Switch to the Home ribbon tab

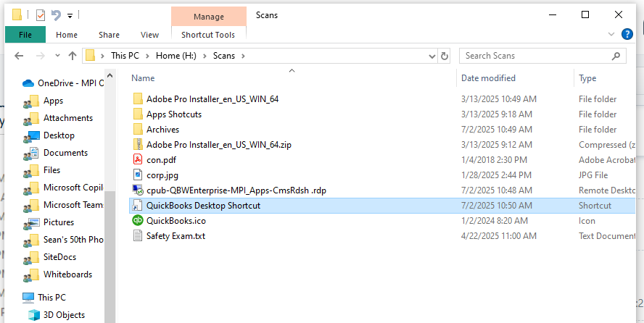pyautogui.click(x=67, y=35)
